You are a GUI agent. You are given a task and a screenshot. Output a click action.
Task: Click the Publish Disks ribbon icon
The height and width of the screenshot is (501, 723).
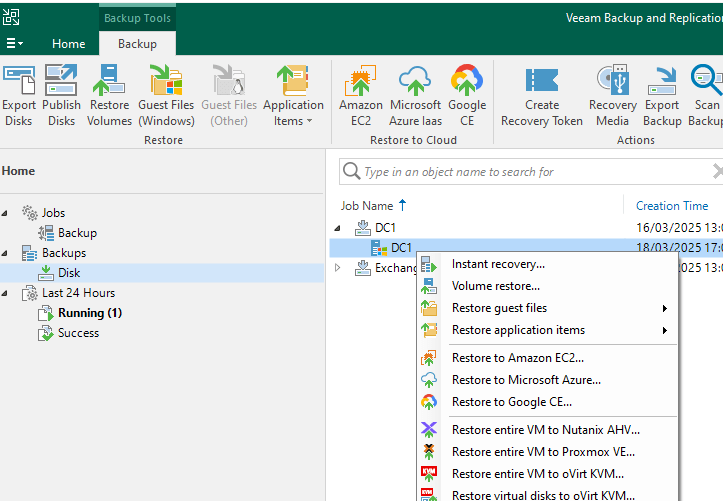(x=61, y=96)
